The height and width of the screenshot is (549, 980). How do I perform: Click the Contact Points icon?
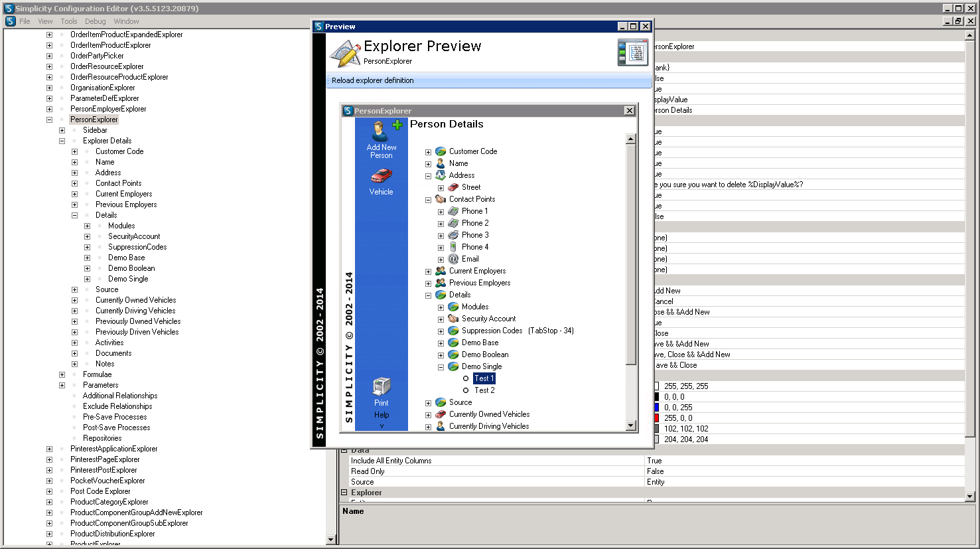[441, 199]
